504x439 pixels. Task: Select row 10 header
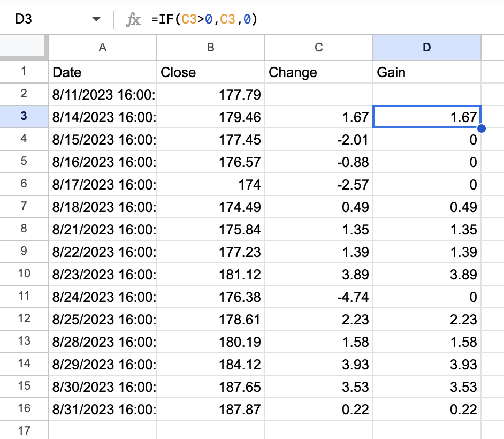point(24,274)
